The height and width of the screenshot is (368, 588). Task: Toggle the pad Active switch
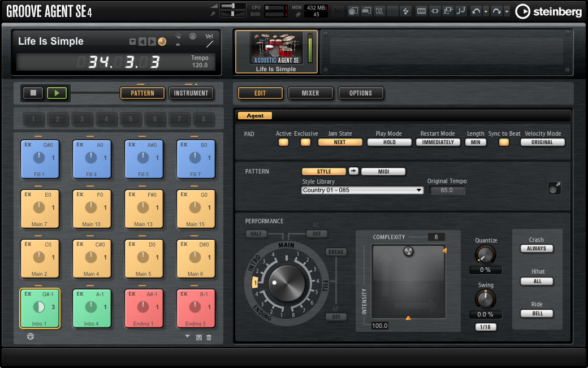pos(283,142)
